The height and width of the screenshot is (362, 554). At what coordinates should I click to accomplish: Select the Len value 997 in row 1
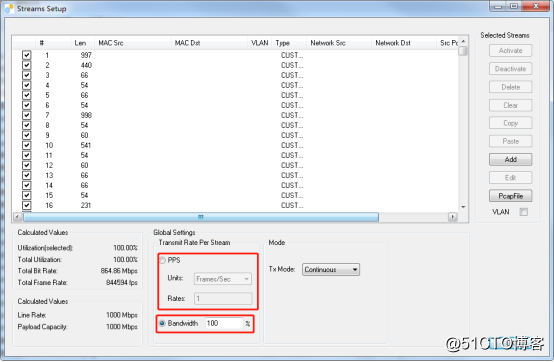[x=86, y=55]
